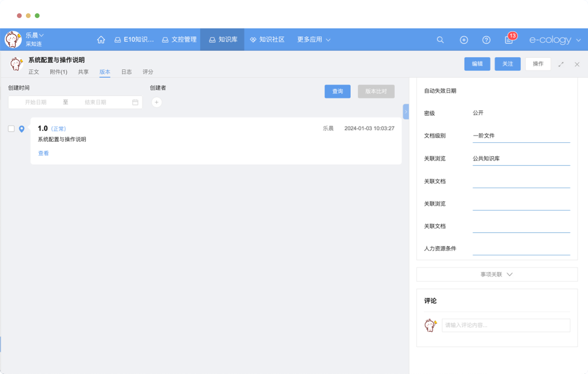The width and height of the screenshot is (588, 374).
Task: Click the 编辑 button
Action: (477, 64)
